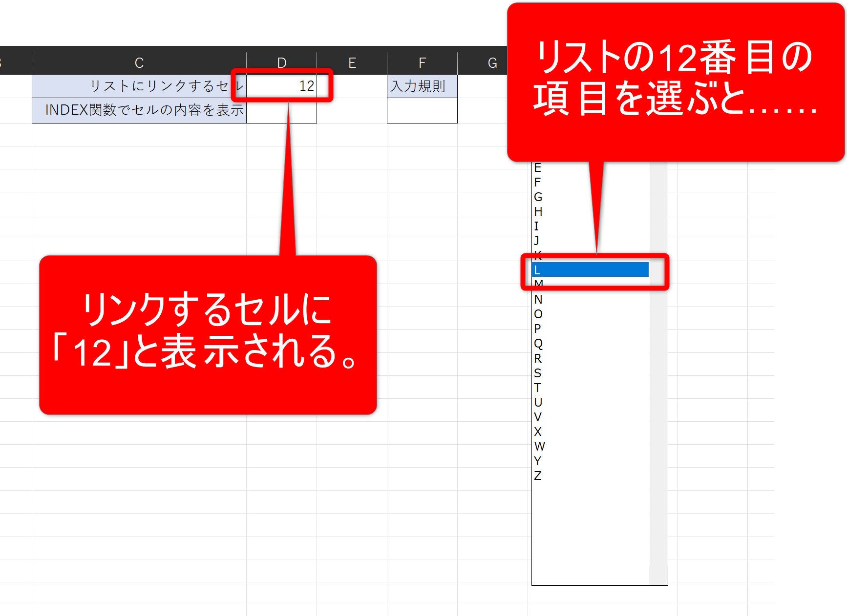The width and height of the screenshot is (847, 616).
Task: Click the column G header
Action: point(492,63)
